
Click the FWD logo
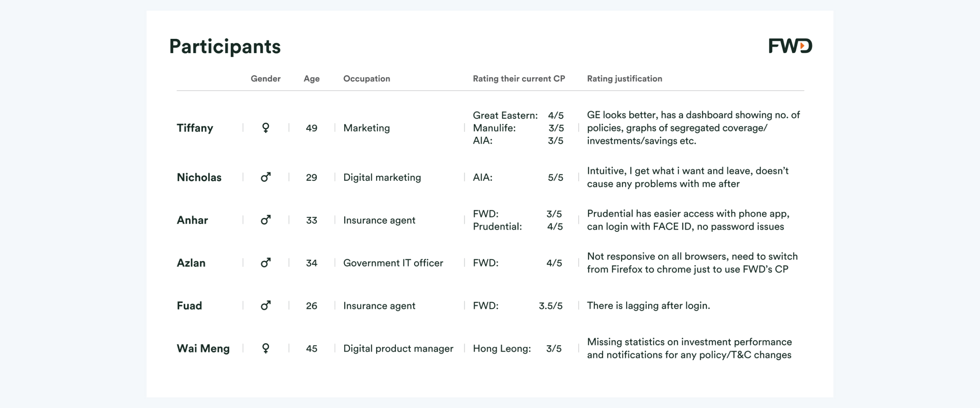tap(790, 46)
